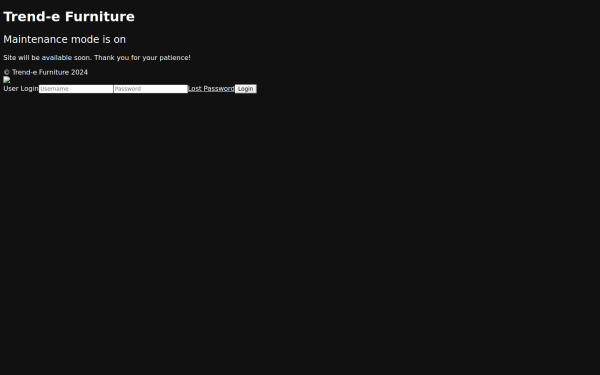This screenshot has width=600, height=375.
Task: Open the Lost Password link
Action: (x=211, y=88)
